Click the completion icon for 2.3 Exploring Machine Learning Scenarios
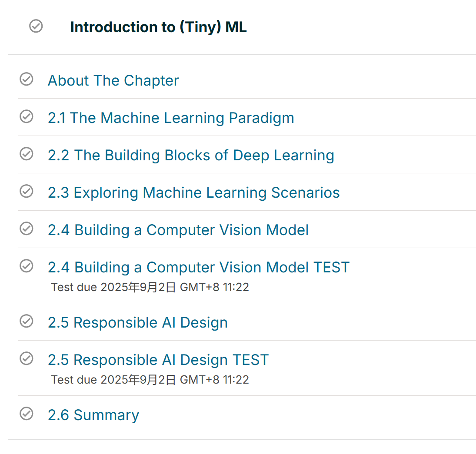 [x=27, y=191]
